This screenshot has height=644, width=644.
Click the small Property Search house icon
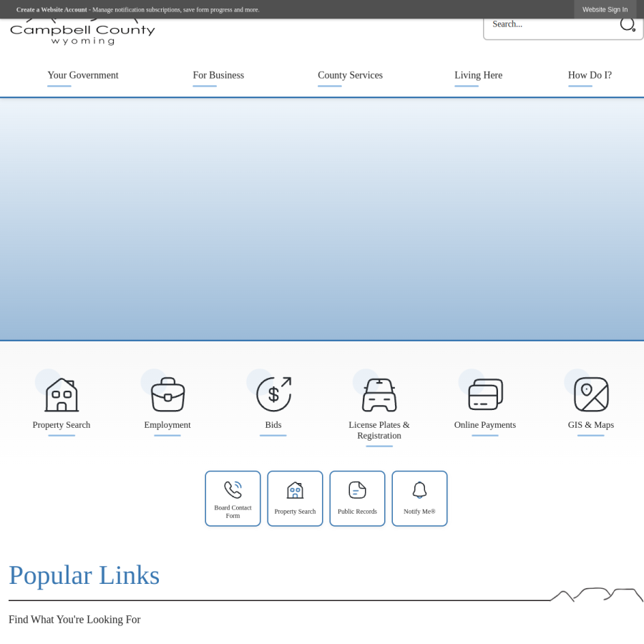(295, 490)
